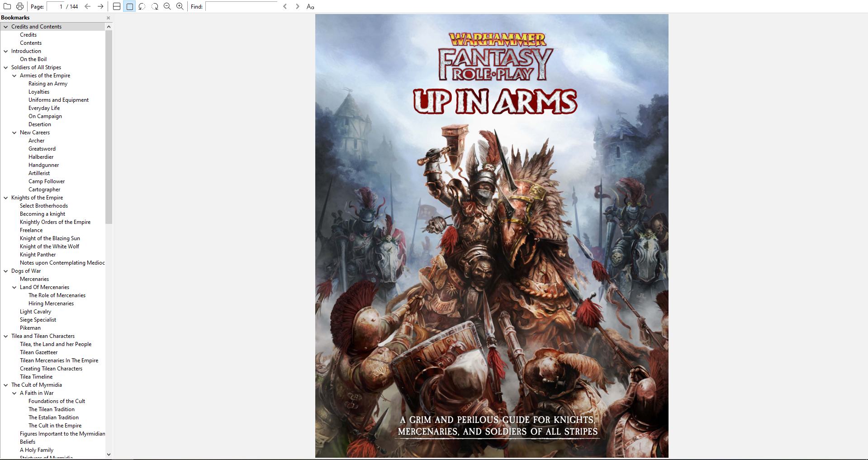The height and width of the screenshot is (460, 868).
Task: Go to next page arrow
Action: pos(100,6)
